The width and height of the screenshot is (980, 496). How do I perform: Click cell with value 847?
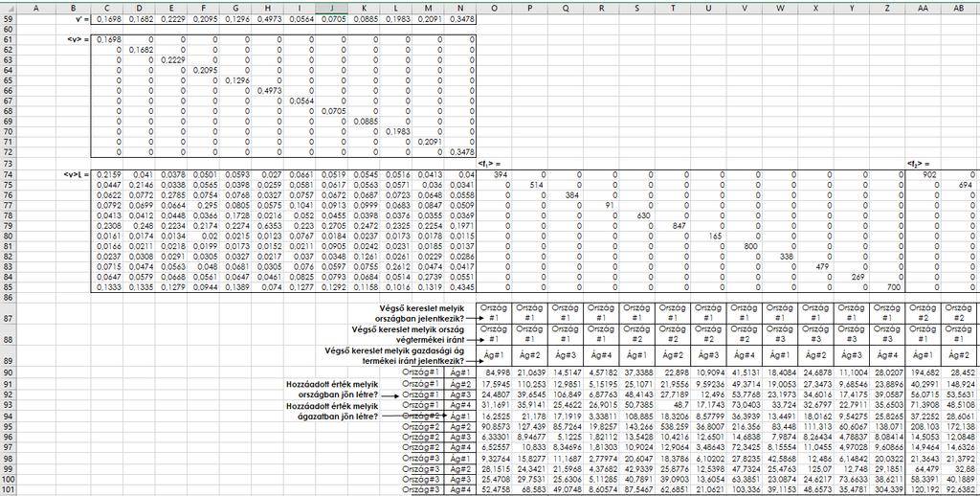(673, 225)
